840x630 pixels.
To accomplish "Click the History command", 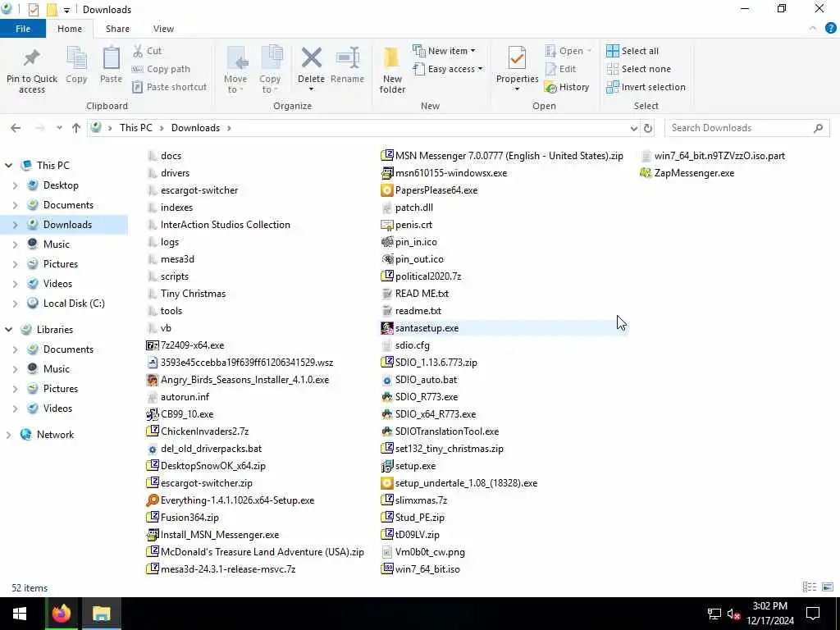I will [x=567, y=87].
